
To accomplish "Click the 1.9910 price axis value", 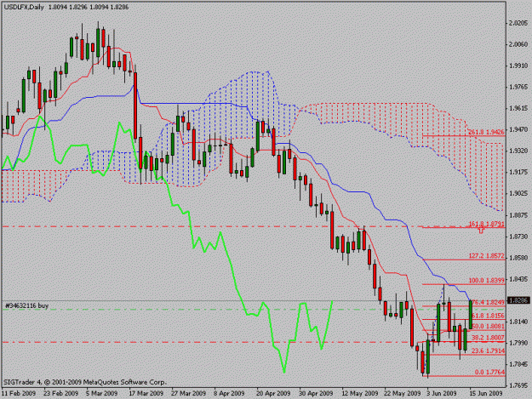I will 518,66.
